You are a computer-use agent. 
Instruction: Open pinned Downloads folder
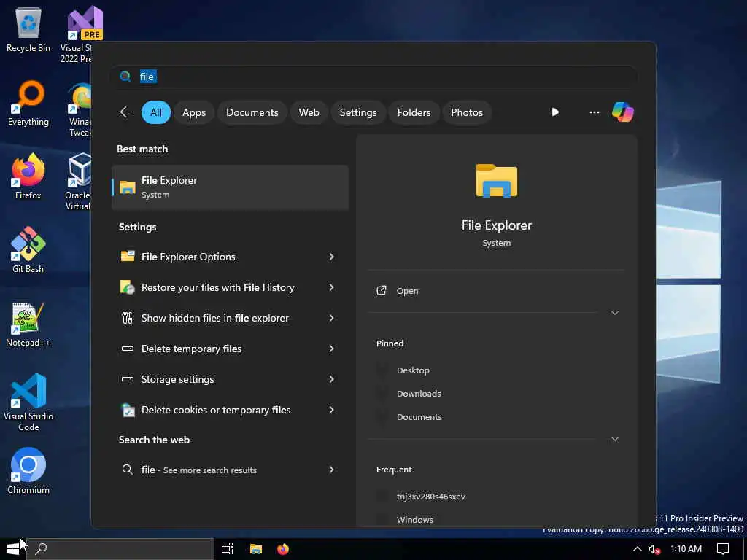(419, 393)
